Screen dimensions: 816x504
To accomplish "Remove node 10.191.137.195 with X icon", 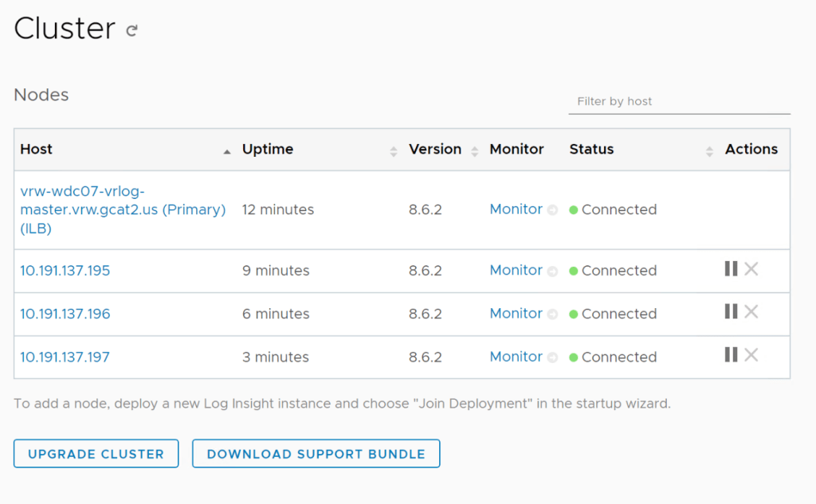I will (x=751, y=269).
